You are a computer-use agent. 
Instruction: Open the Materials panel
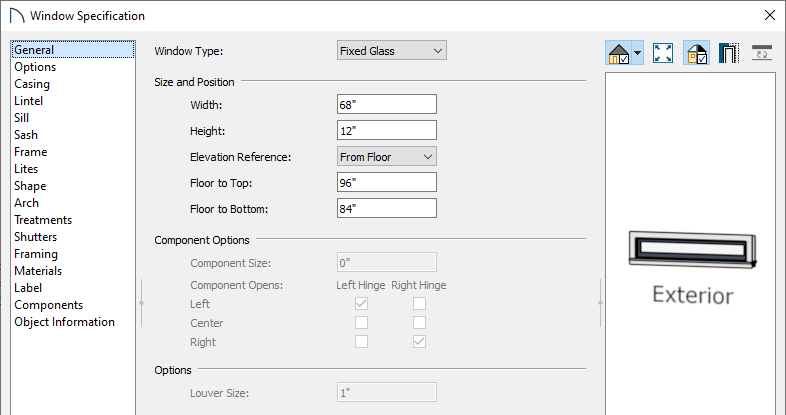(x=38, y=271)
